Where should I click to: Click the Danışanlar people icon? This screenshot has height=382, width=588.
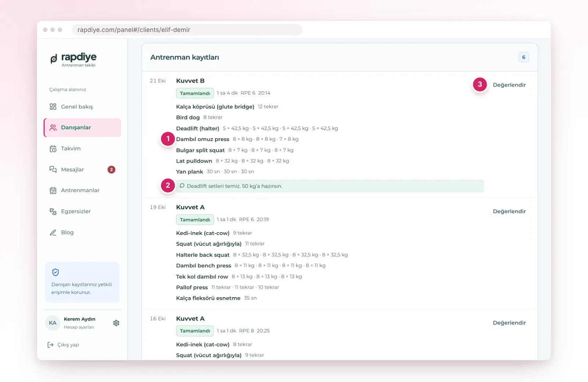[53, 127]
